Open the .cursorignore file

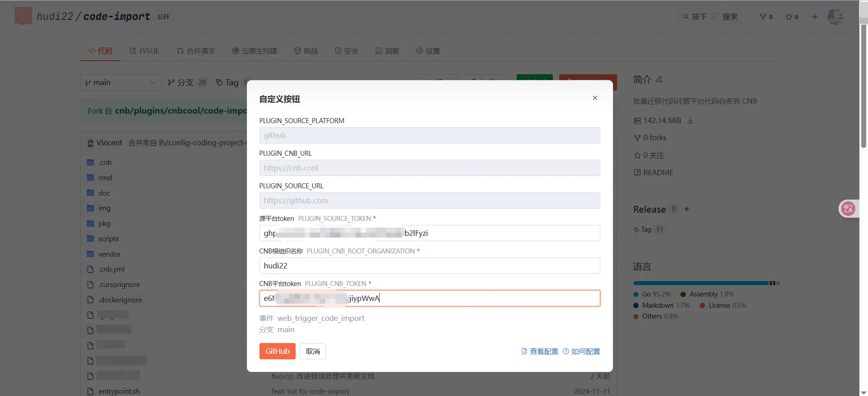click(119, 285)
